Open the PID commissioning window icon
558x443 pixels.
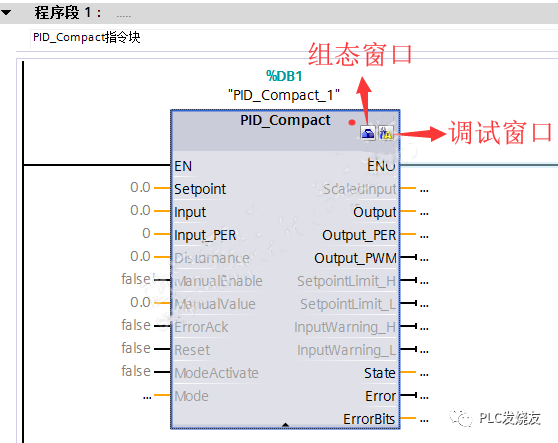(x=386, y=133)
